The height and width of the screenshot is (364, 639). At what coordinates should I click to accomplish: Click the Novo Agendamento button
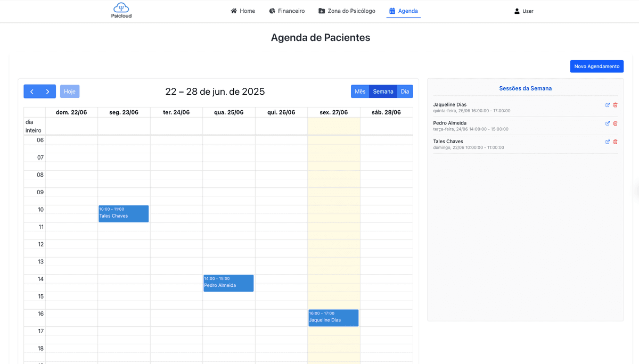tap(596, 66)
